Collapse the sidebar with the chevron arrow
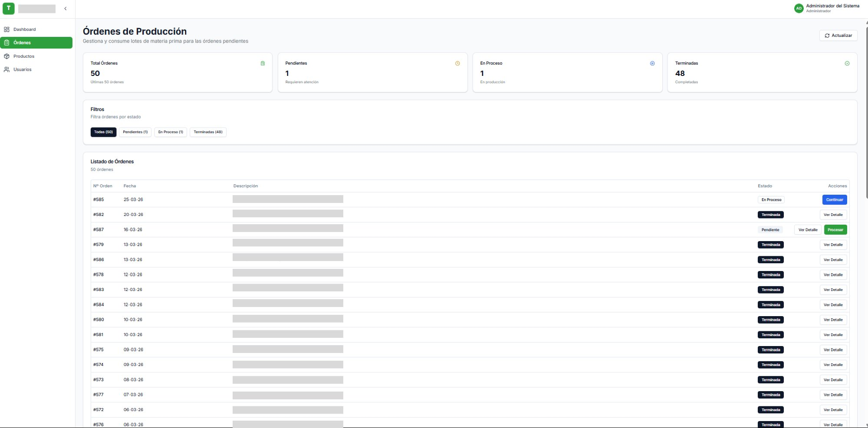This screenshot has width=868, height=428. (66, 9)
